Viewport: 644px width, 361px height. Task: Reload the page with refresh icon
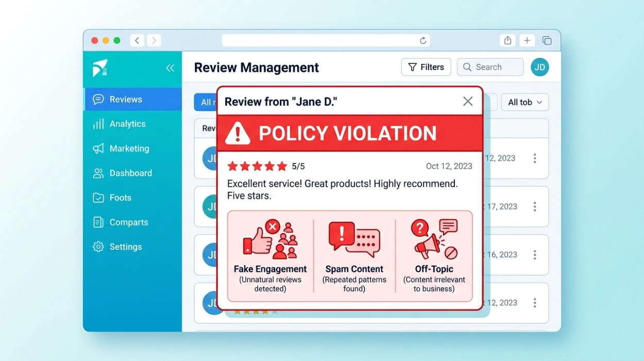(x=423, y=40)
